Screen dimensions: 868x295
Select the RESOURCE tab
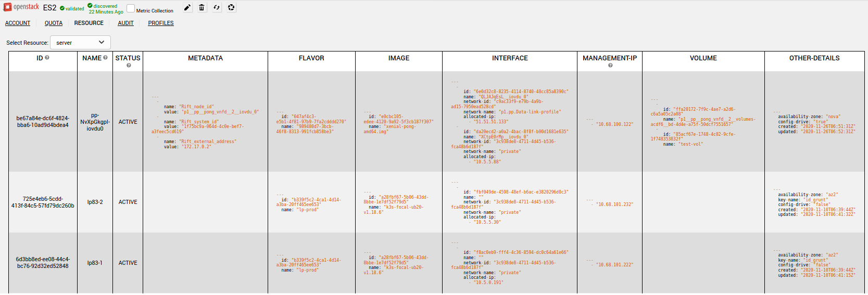pyautogui.click(x=89, y=23)
